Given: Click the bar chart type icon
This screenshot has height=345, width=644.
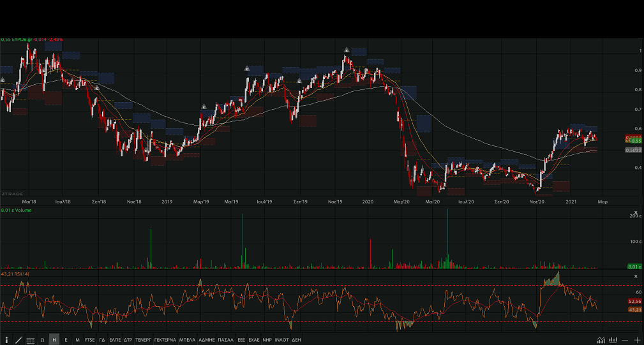Looking at the screenshot, I should coord(613,340).
